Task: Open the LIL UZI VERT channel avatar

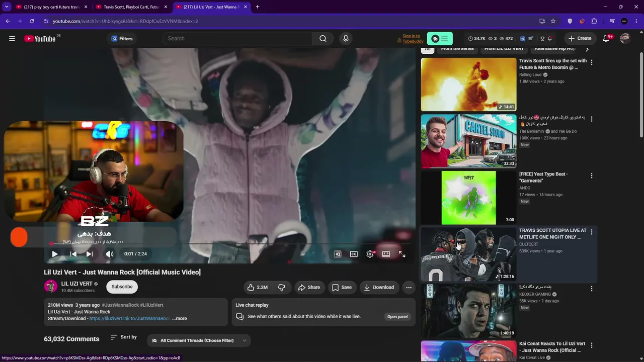Action: [x=51, y=287]
